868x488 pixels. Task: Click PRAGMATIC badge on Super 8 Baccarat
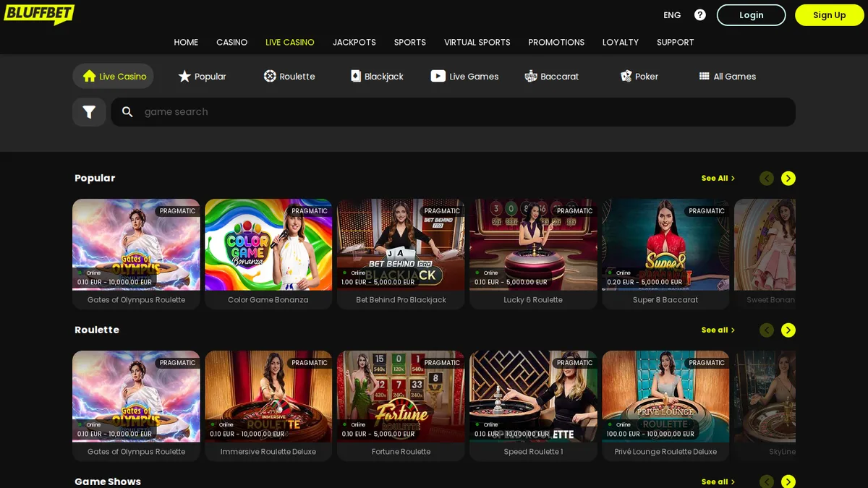click(x=707, y=211)
